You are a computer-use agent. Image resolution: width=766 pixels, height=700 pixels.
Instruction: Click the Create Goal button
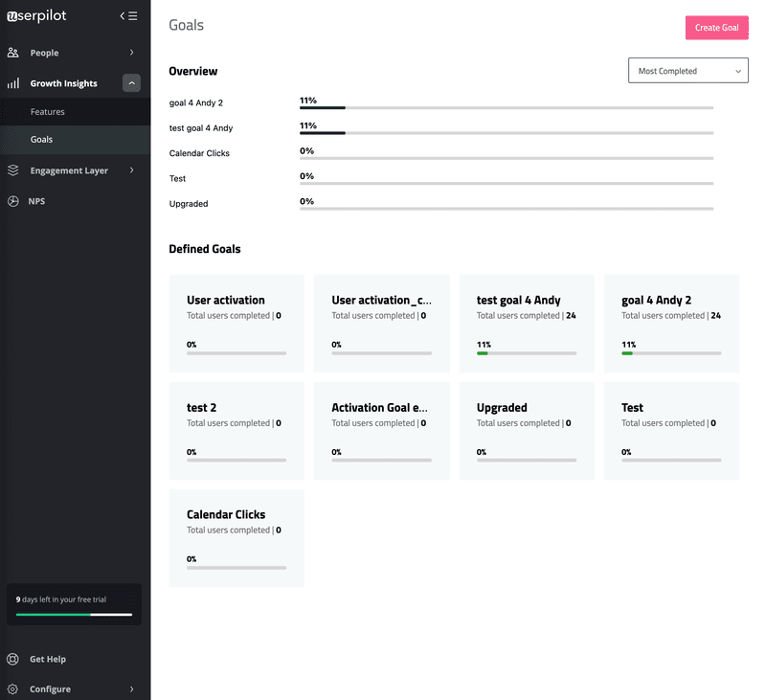716,28
